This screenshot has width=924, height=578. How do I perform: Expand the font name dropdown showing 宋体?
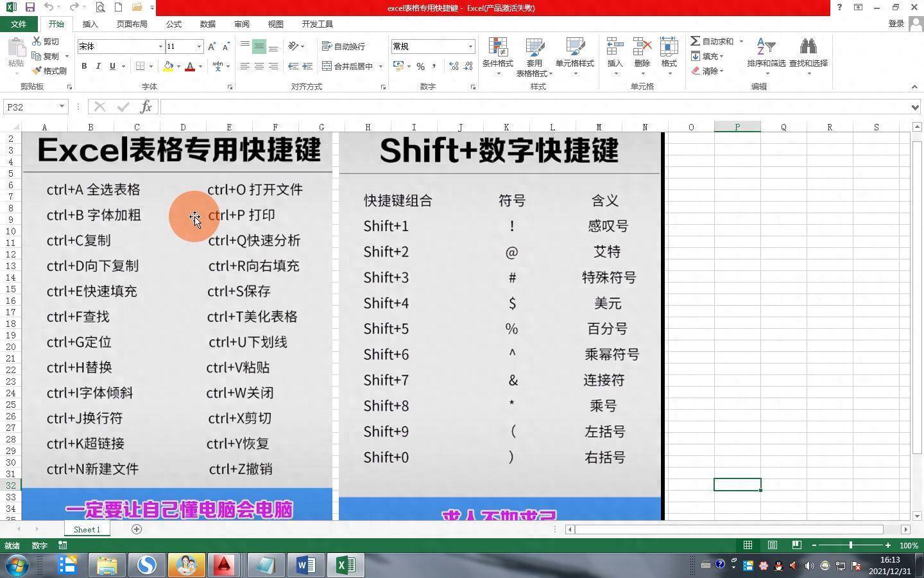(160, 46)
